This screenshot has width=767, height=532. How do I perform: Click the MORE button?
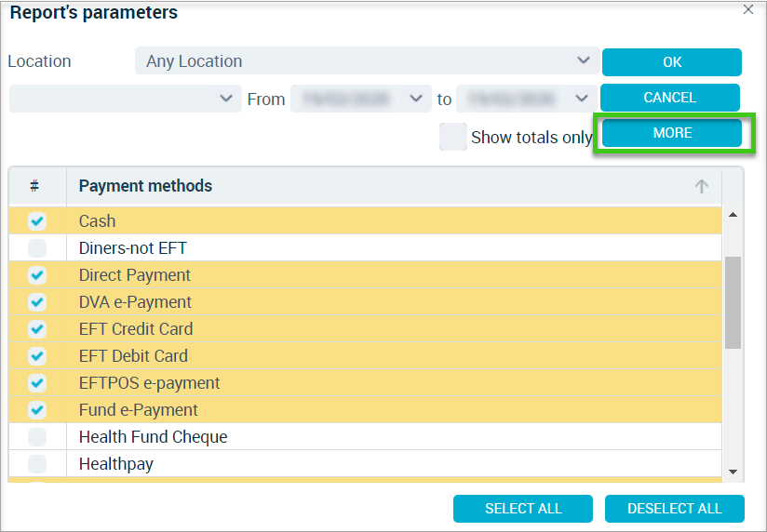coord(672,133)
